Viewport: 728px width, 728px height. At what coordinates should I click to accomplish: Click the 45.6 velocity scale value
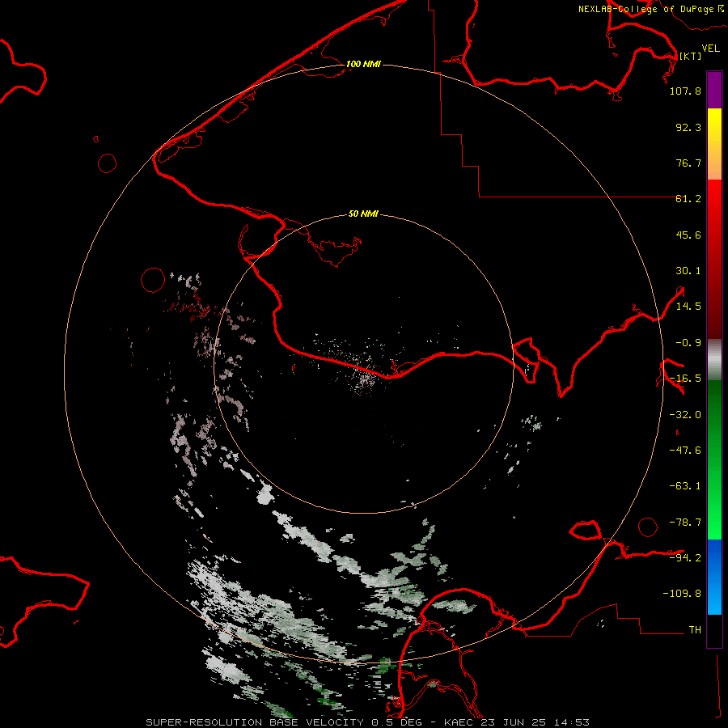[x=688, y=235]
